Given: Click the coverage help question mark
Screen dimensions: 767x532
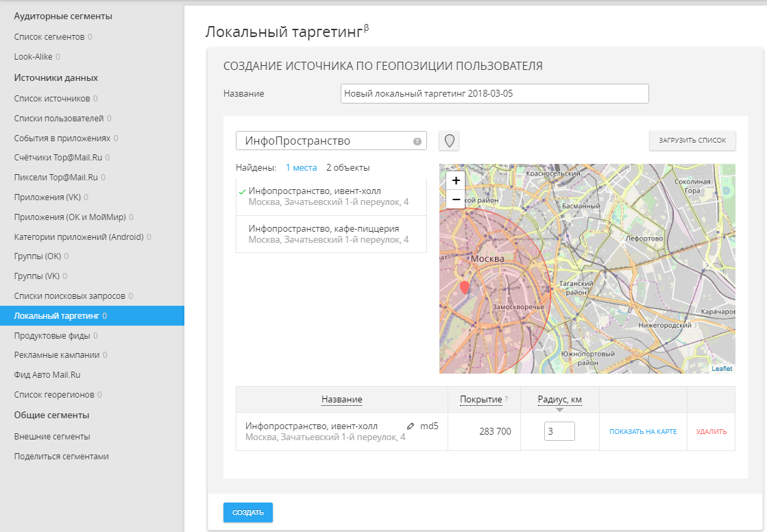Looking at the screenshot, I should 507,399.
